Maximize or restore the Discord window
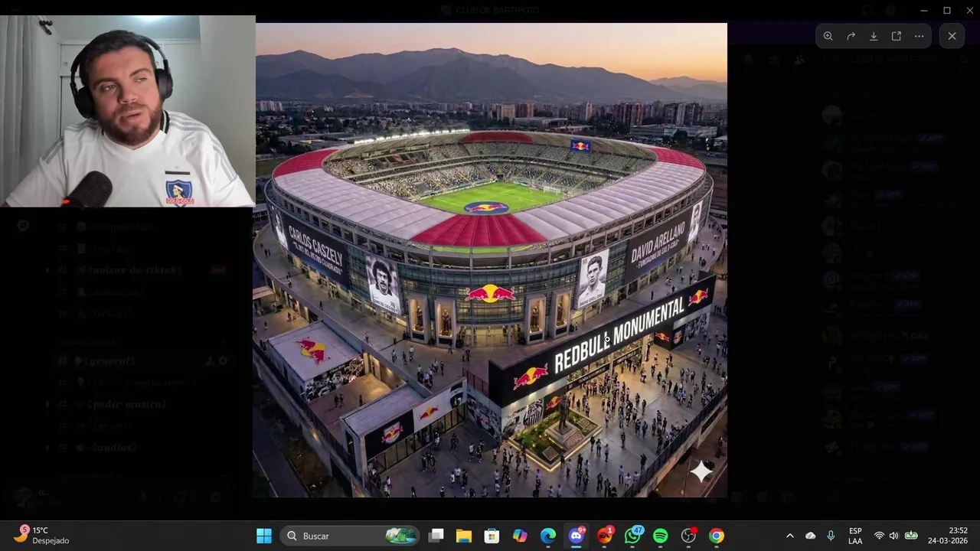The image size is (980, 551). [x=947, y=10]
